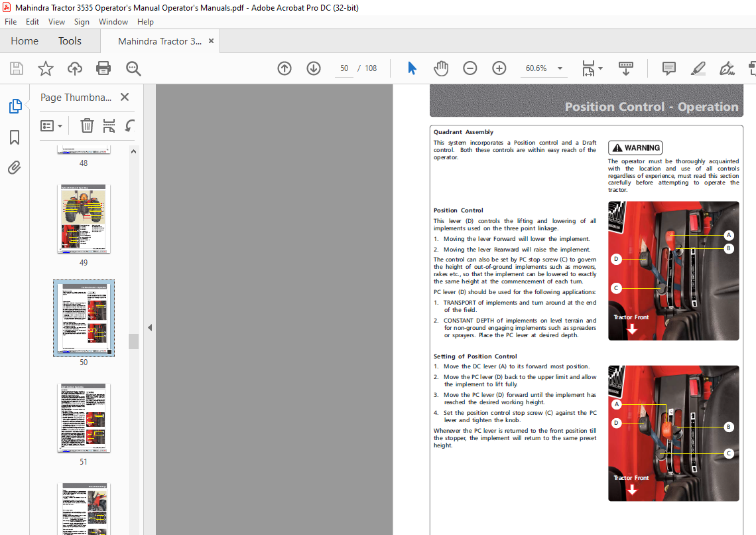Viewport: 756px width, 535px height.
Task: Activate the Hand pan tool
Action: point(441,68)
